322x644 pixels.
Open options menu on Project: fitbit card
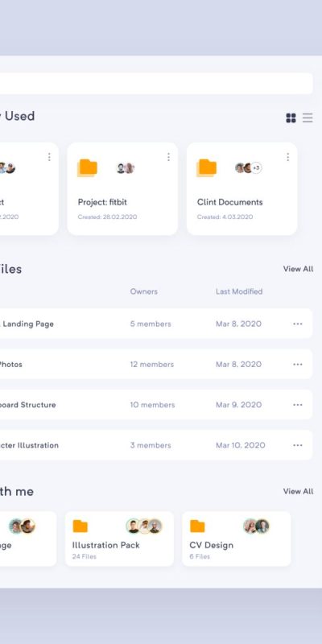click(x=168, y=157)
